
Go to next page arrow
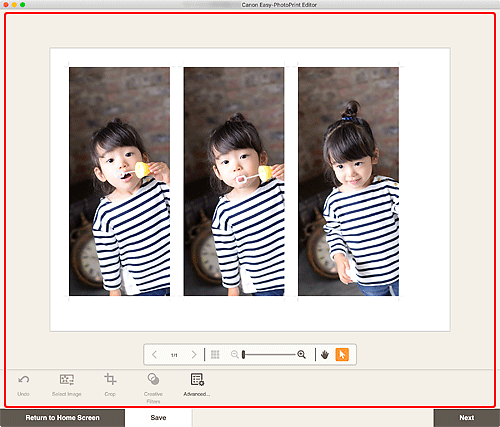(194, 355)
